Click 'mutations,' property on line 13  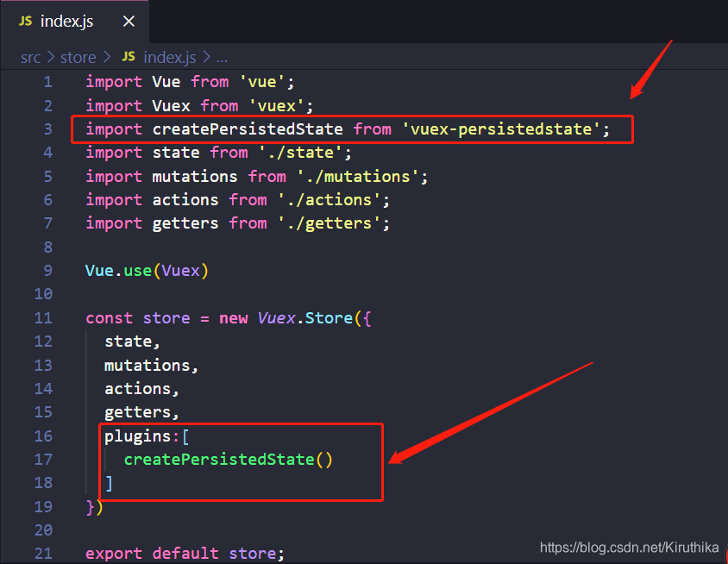point(151,366)
